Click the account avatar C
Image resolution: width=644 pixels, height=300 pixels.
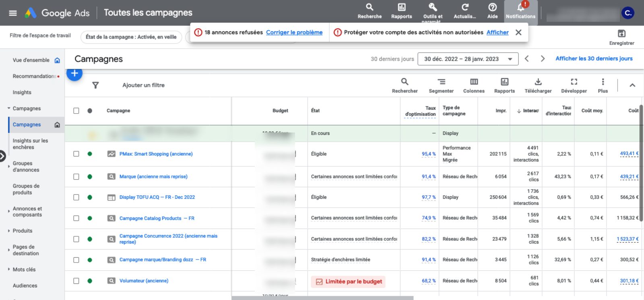pyautogui.click(x=627, y=13)
